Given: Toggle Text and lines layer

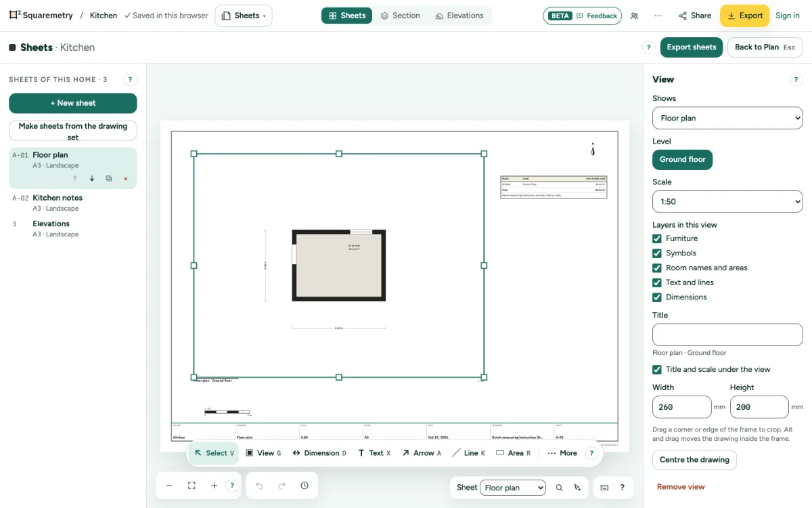Looking at the screenshot, I should (x=657, y=282).
